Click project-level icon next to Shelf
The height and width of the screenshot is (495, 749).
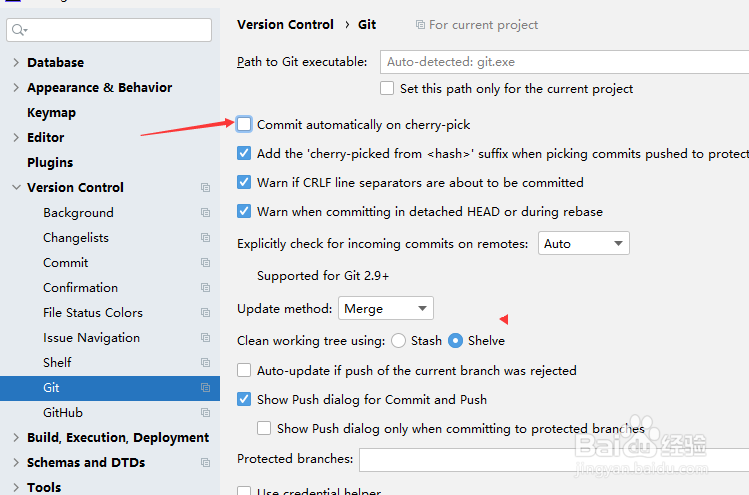(x=205, y=363)
